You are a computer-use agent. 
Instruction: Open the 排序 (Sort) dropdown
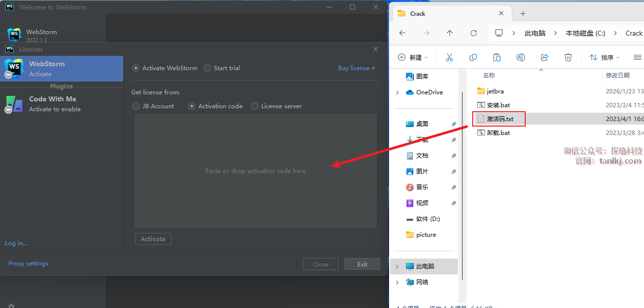pos(606,57)
